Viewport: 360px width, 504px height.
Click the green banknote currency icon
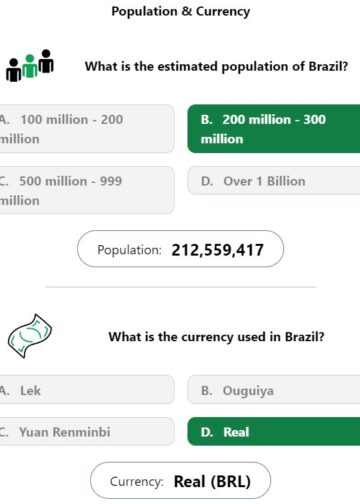pyautogui.click(x=30, y=336)
